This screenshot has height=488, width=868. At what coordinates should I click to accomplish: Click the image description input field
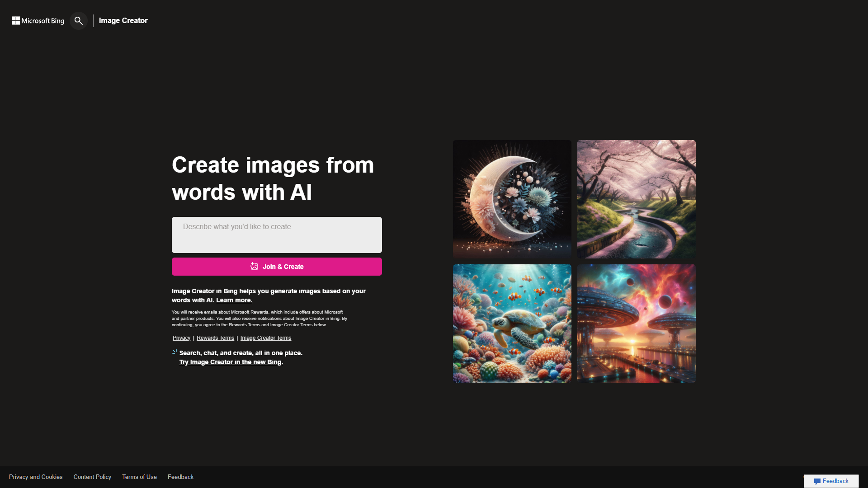click(276, 235)
